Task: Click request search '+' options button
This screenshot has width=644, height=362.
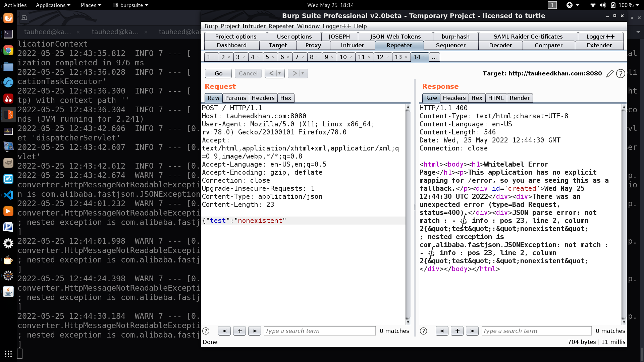Action: tap(239, 331)
